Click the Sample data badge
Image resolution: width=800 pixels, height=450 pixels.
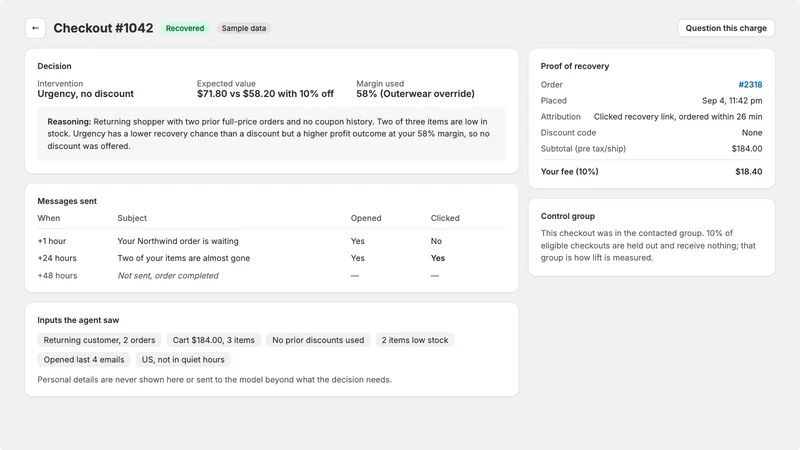(x=243, y=28)
